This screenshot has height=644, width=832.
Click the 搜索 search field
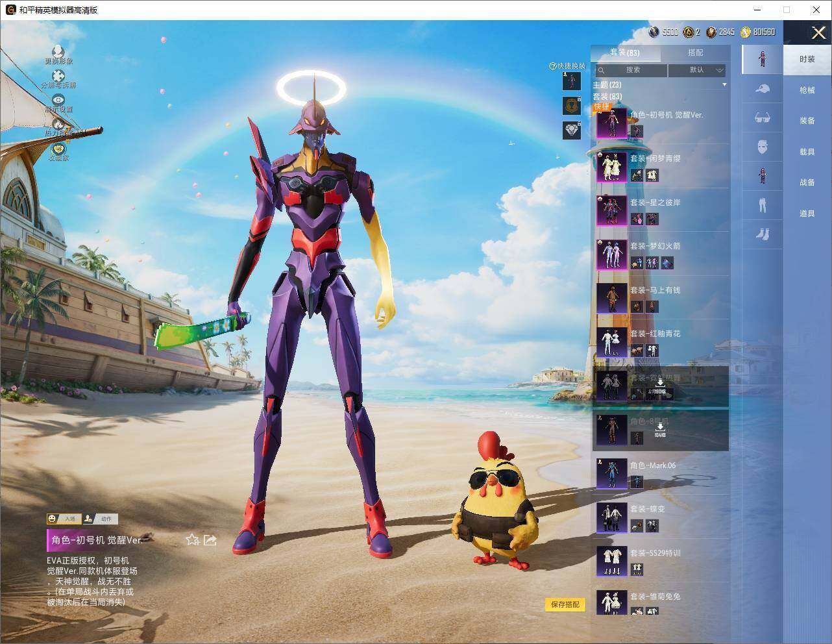coord(631,70)
